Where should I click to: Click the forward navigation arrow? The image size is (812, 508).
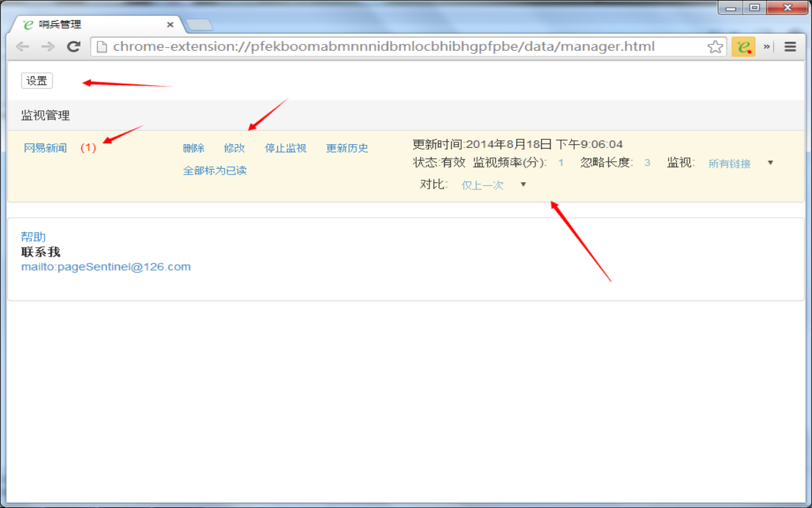[48, 46]
